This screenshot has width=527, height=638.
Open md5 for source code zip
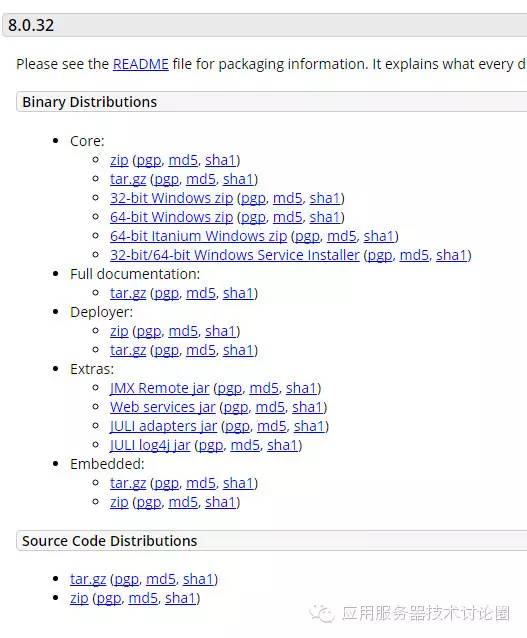143,598
